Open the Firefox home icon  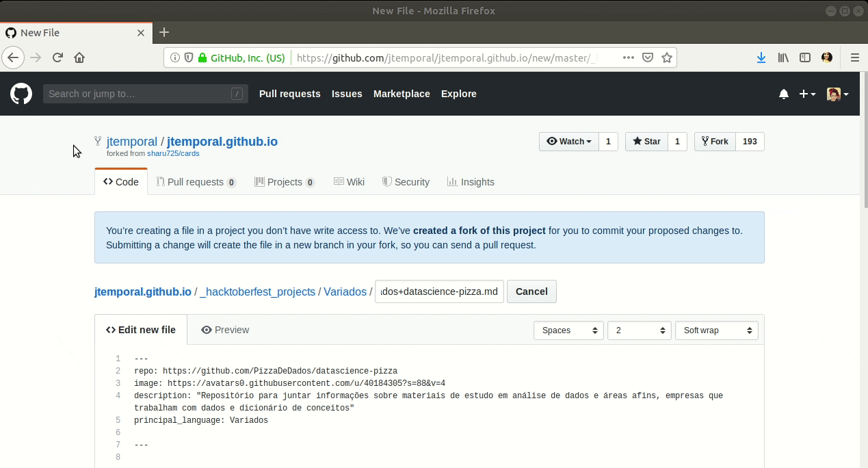79,57
